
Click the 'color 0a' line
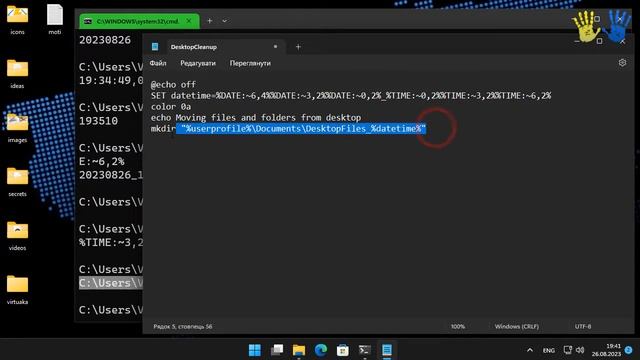click(x=171, y=107)
